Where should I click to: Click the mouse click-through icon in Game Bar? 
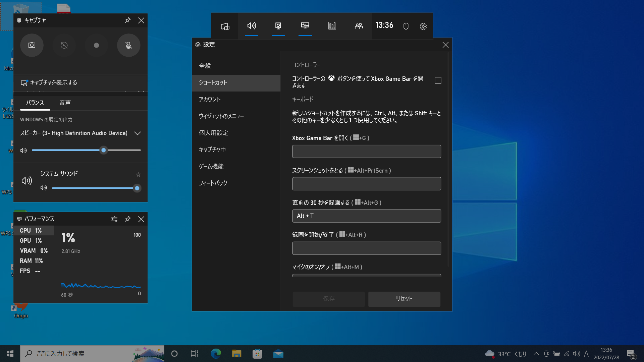pos(406,26)
